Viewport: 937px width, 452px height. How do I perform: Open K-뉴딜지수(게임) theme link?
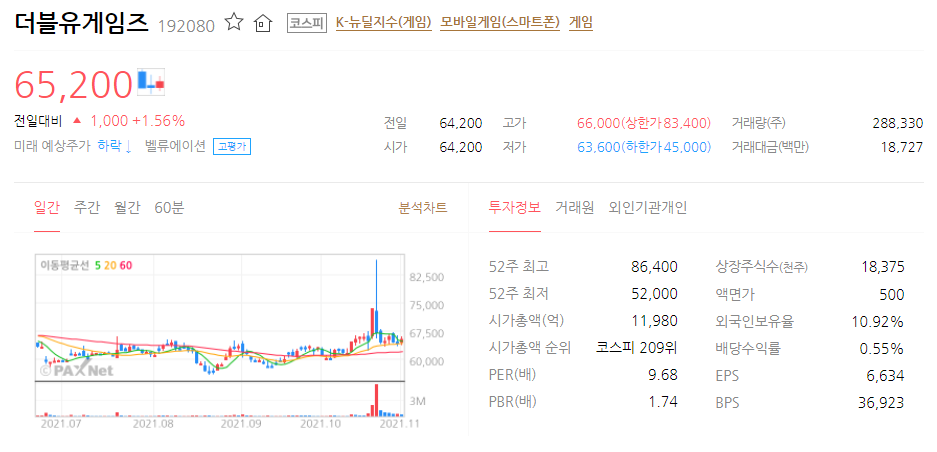point(384,23)
